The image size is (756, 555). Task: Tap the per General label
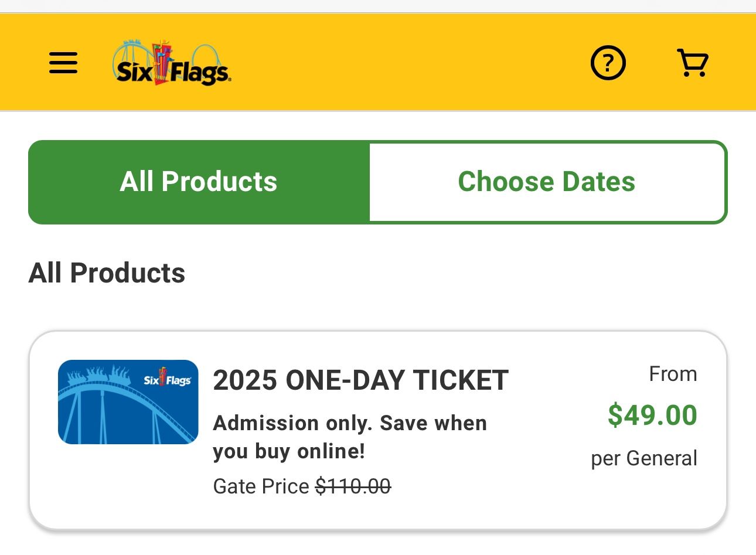coord(644,458)
